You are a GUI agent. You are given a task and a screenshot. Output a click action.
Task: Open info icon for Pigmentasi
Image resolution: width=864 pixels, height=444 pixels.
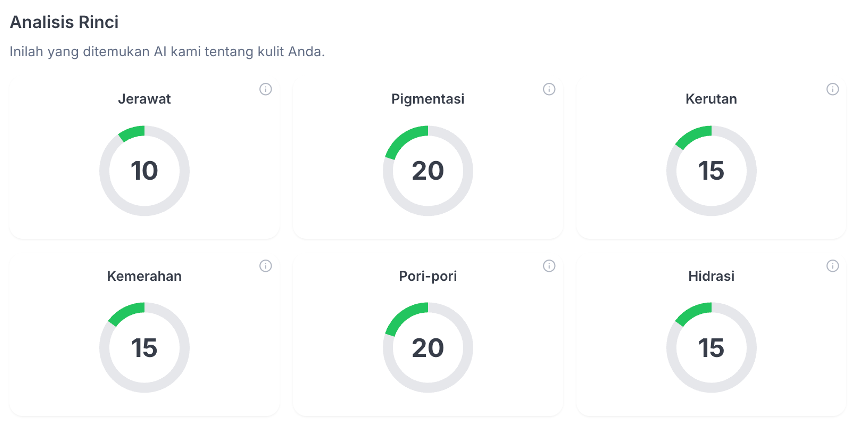click(x=549, y=89)
